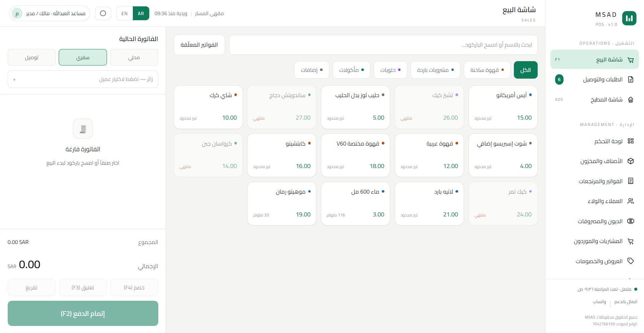Open user menu مساعد العبدالله
The height and width of the screenshot is (333, 644).
point(50,13)
